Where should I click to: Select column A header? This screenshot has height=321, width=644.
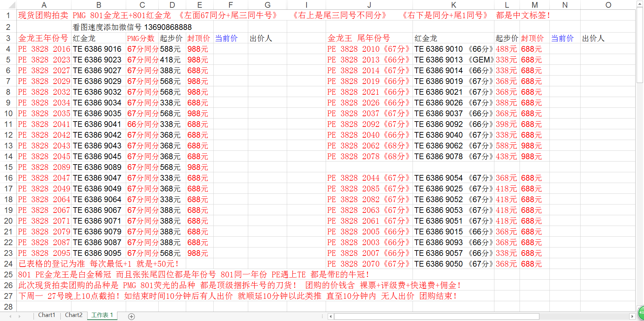(x=44, y=5)
